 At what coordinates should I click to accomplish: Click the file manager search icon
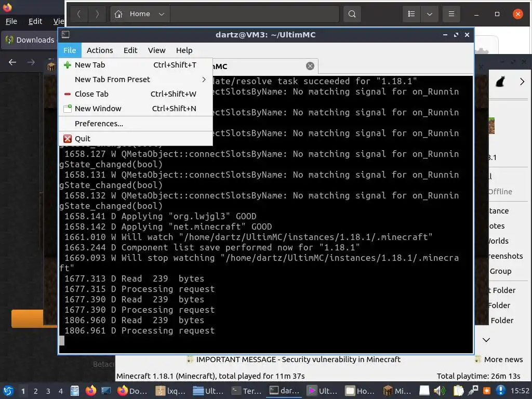tap(352, 14)
